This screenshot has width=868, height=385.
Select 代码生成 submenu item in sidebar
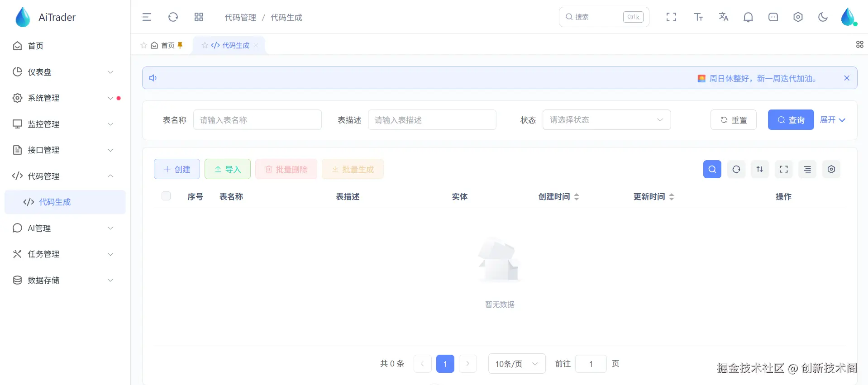click(65, 202)
